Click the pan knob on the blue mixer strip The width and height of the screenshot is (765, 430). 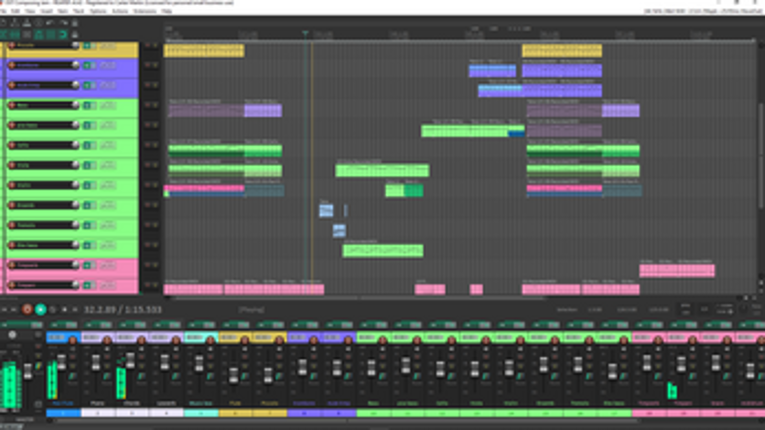point(73,340)
